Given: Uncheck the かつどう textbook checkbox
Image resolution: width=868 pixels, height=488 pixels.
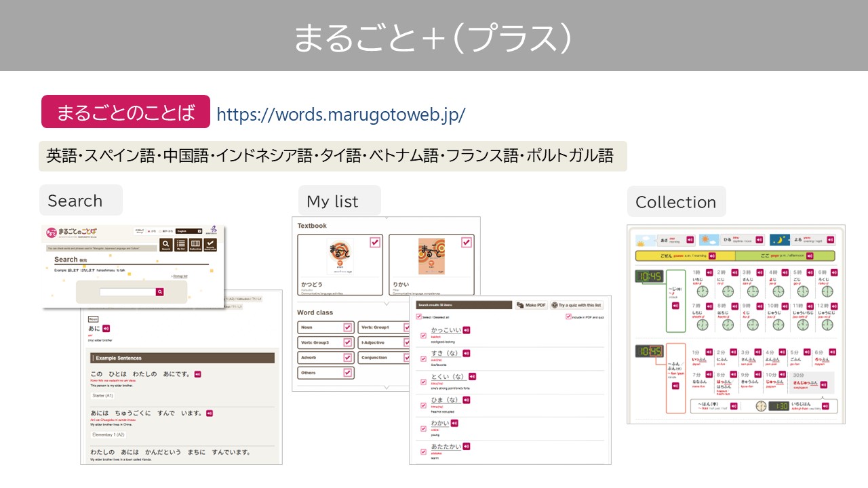Looking at the screenshot, I should pyautogui.click(x=375, y=242).
